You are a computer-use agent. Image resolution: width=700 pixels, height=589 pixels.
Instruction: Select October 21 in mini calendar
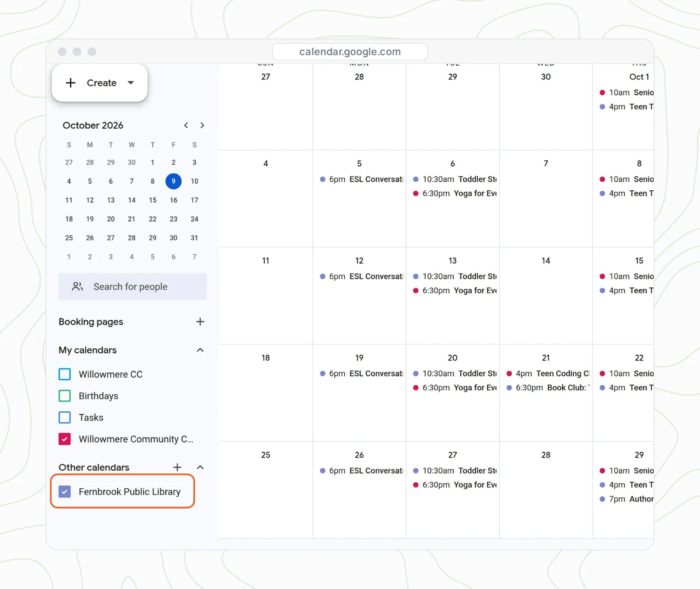132,219
